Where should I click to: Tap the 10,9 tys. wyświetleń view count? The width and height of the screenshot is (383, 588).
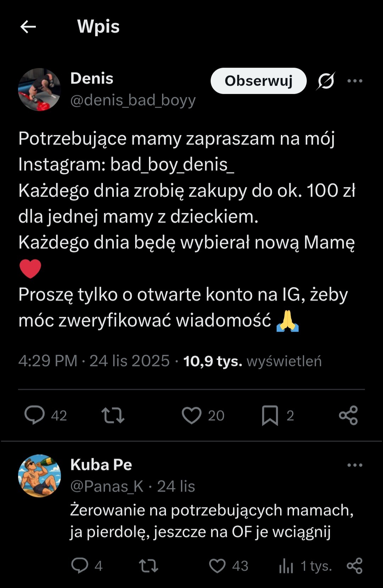pos(252,361)
